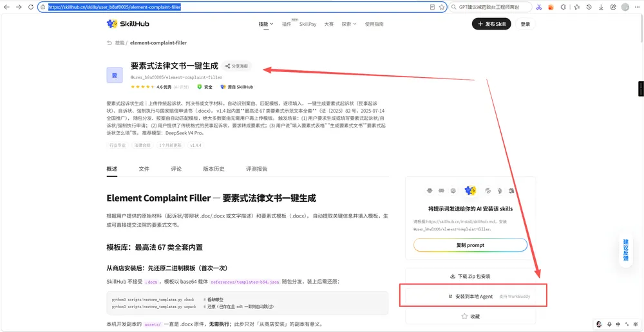
Task: Click the browser refresh icon
Action: [31, 7]
